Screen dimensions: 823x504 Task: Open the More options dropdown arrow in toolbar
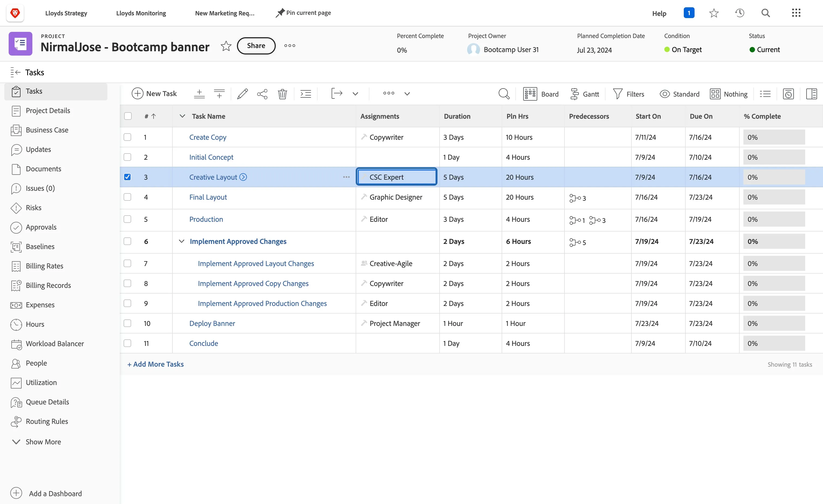(x=407, y=94)
